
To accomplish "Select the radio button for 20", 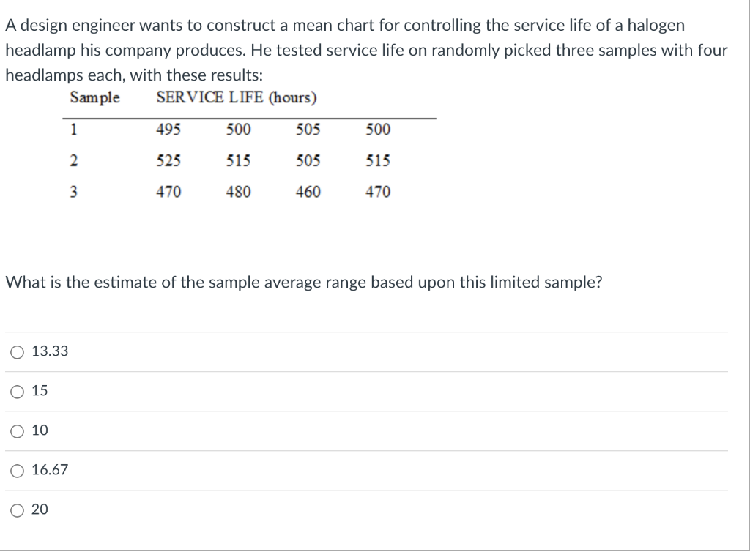I will click(x=16, y=510).
